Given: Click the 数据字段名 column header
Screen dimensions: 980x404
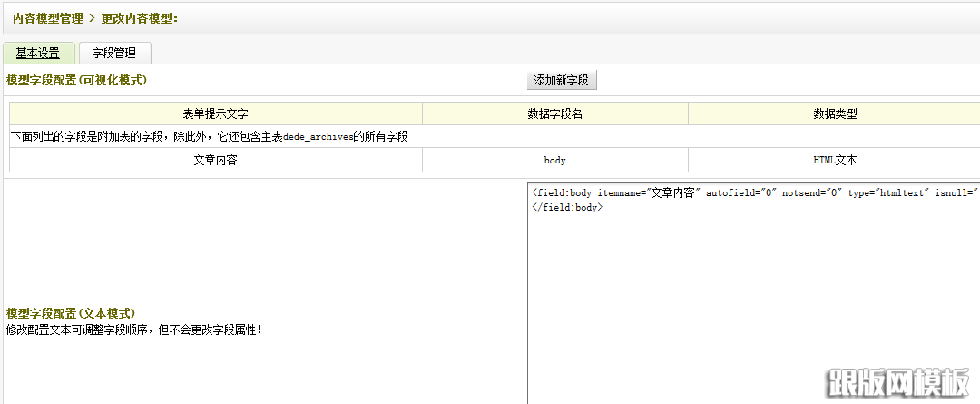Looking at the screenshot, I should (x=555, y=113).
